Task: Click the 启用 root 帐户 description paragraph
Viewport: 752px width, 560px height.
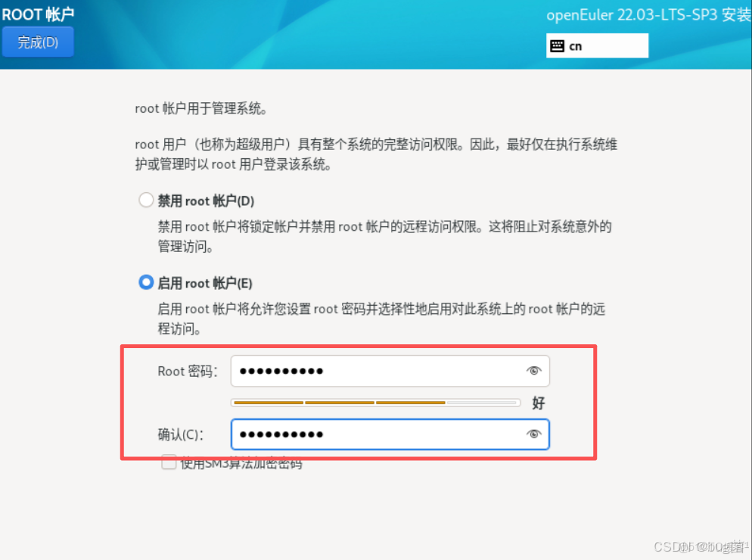Action: (381, 319)
